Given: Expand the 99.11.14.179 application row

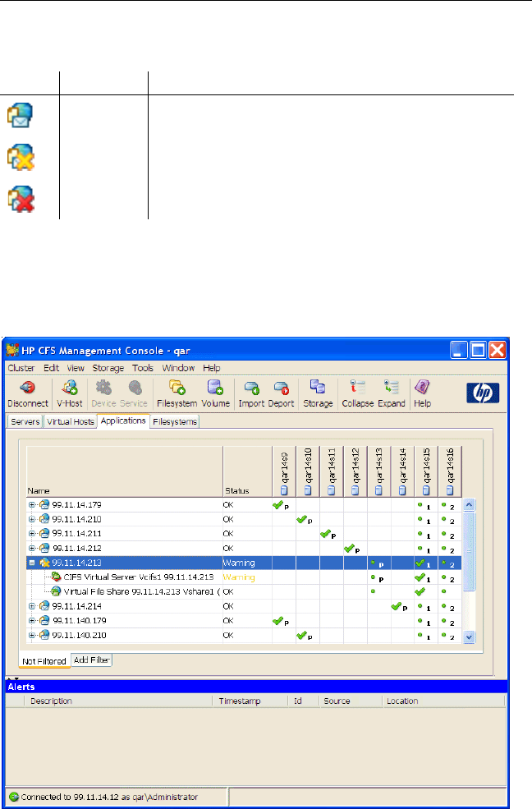Looking at the screenshot, I should coord(32,504).
